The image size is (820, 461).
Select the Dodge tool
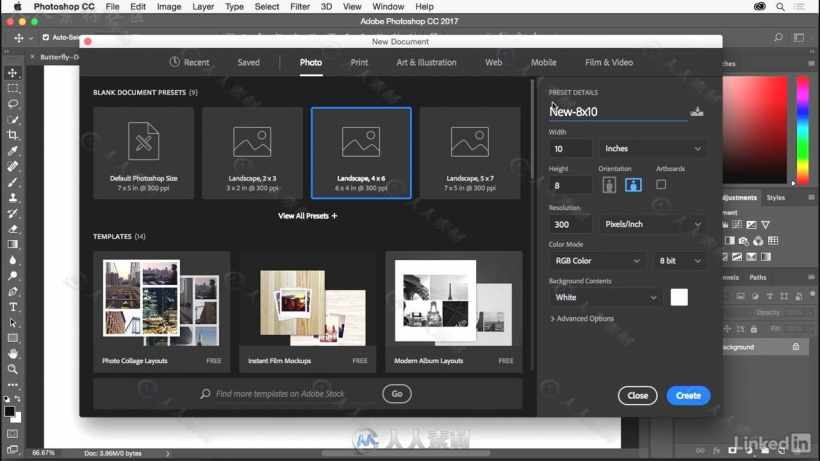coord(13,275)
